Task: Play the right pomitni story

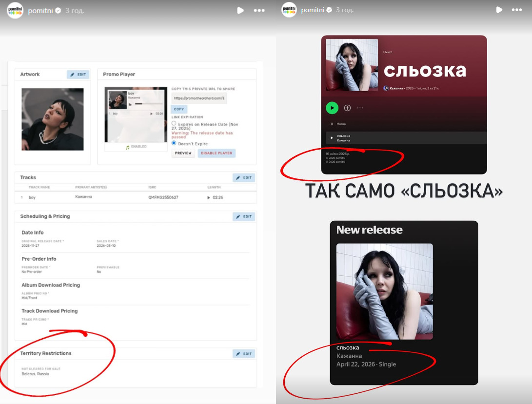Action: [x=499, y=10]
